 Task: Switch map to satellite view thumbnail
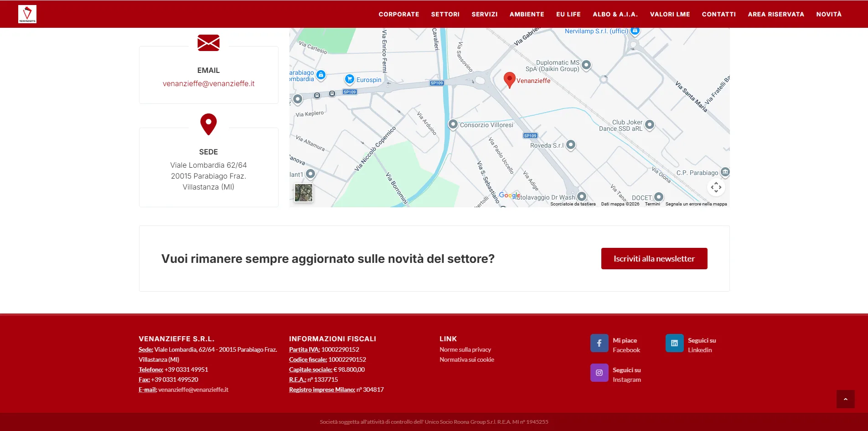point(304,193)
